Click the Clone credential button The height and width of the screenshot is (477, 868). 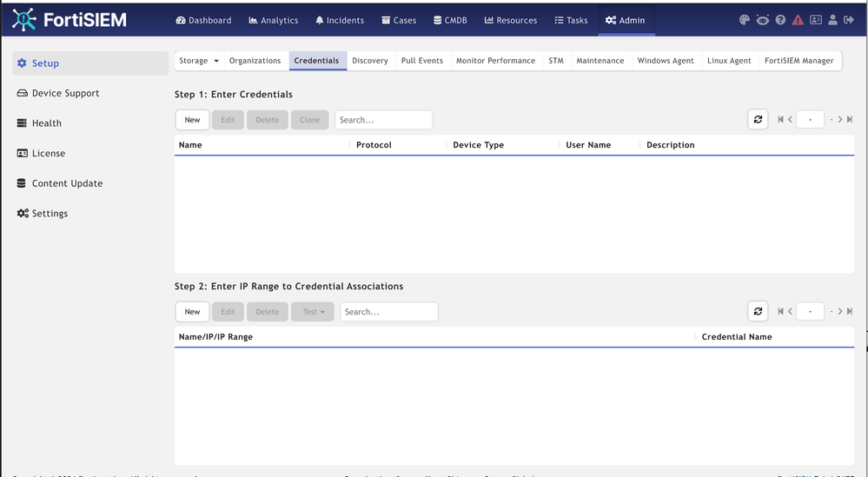point(309,120)
